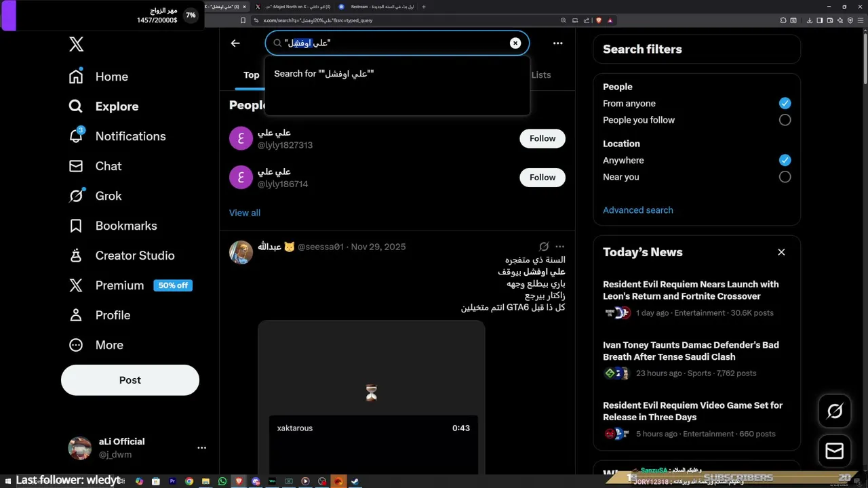Open Premiere Pro from the taskbar

(172, 481)
